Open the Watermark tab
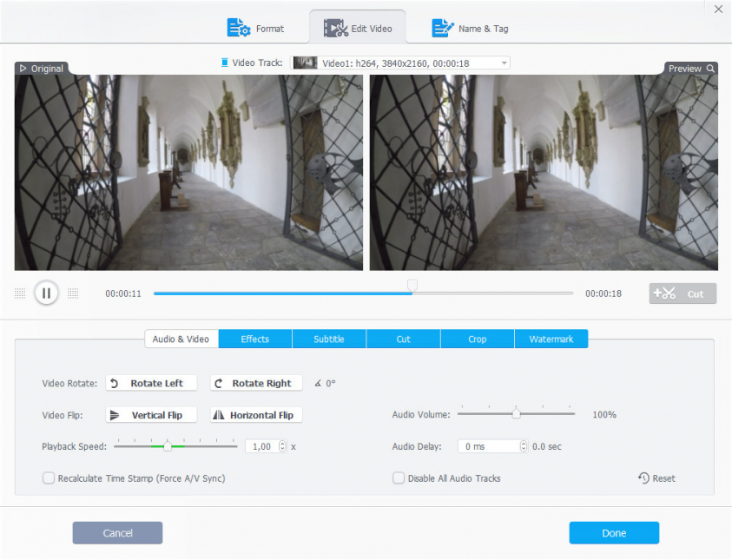 [551, 339]
